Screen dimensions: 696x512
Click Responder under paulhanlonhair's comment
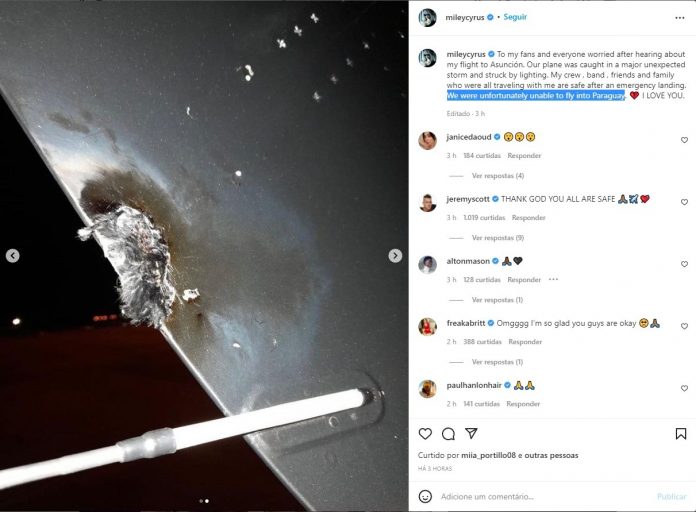(x=523, y=404)
